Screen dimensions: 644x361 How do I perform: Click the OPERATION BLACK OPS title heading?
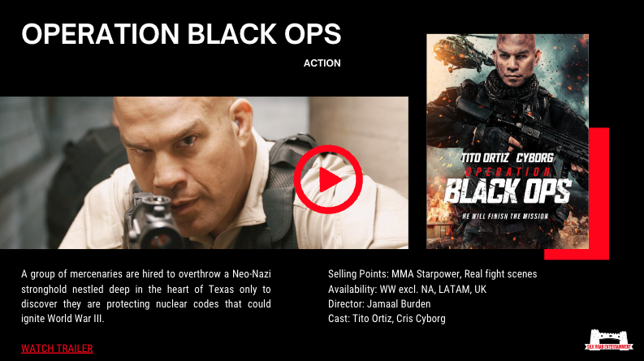click(181, 33)
